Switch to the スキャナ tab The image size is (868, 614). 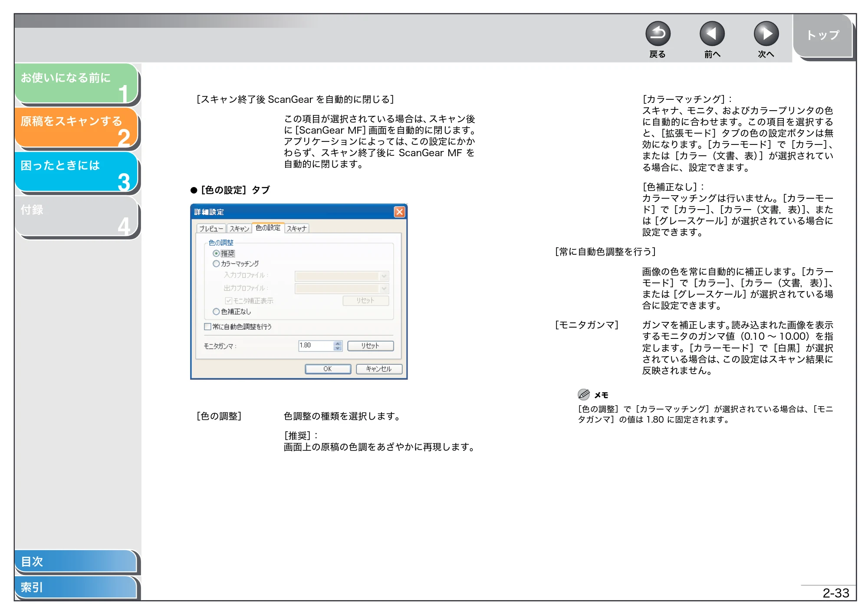(x=296, y=229)
